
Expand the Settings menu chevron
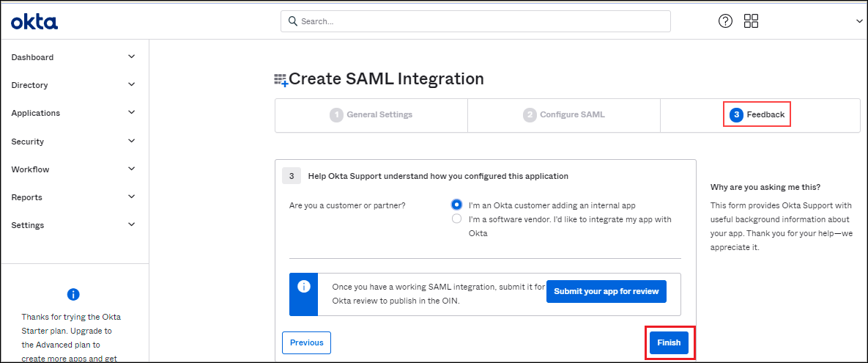click(x=131, y=224)
